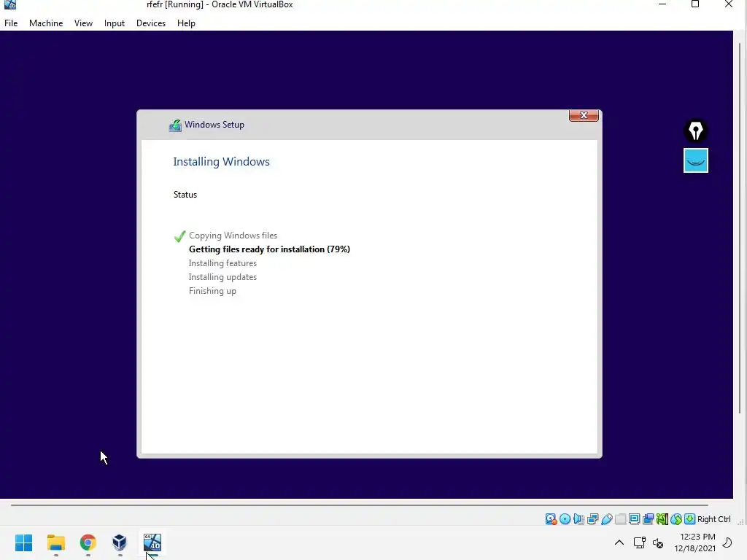Click the green checkmark beside Copying Windows files

coord(179,236)
